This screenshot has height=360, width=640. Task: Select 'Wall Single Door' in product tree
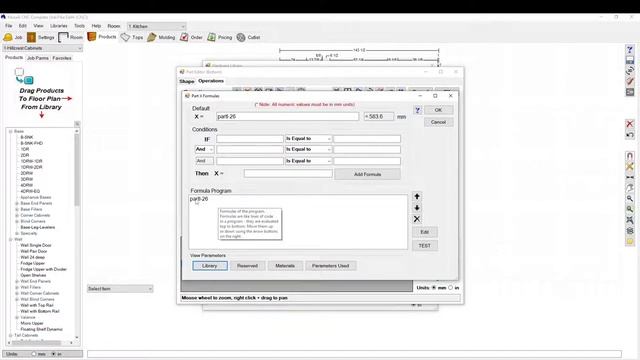tap(36, 245)
